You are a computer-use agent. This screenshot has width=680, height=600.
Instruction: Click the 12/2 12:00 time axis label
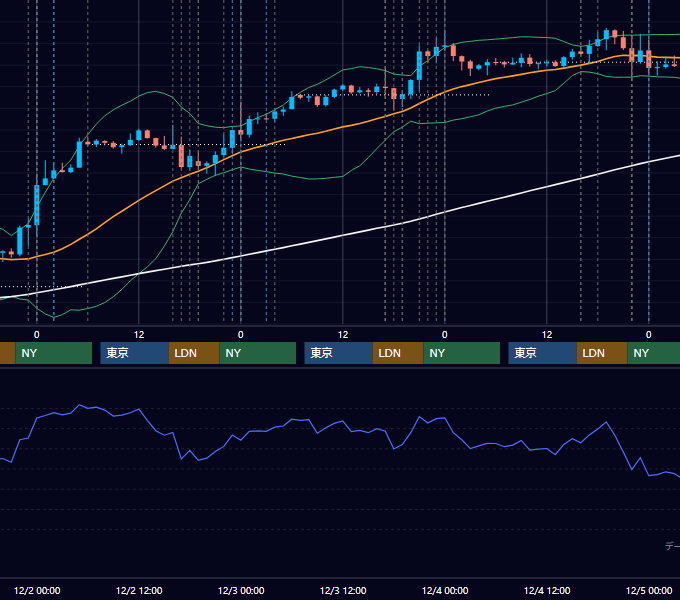[x=139, y=590]
